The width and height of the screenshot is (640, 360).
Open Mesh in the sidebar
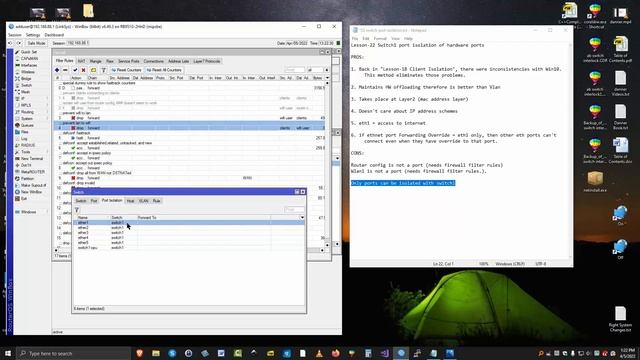[x=25, y=92]
